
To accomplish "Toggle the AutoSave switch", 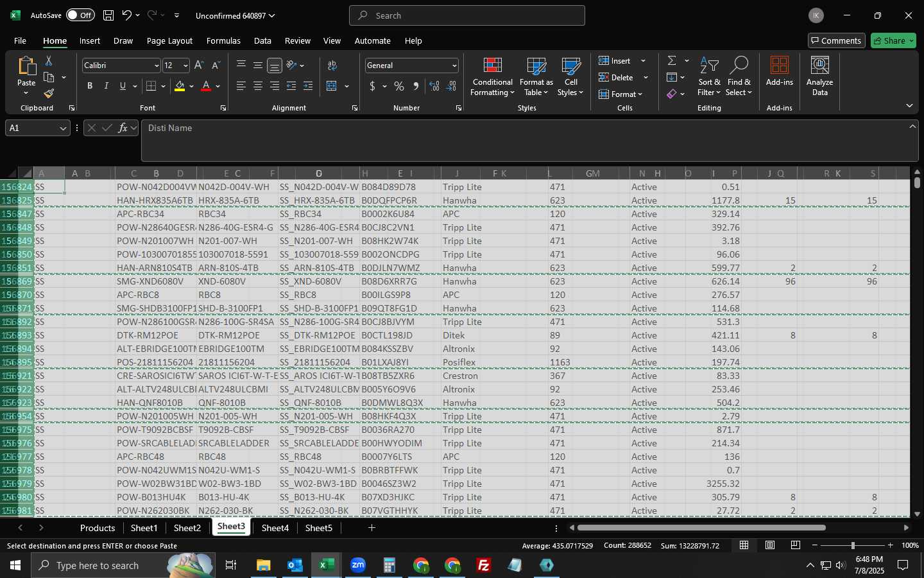I will (x=80, y=15).
